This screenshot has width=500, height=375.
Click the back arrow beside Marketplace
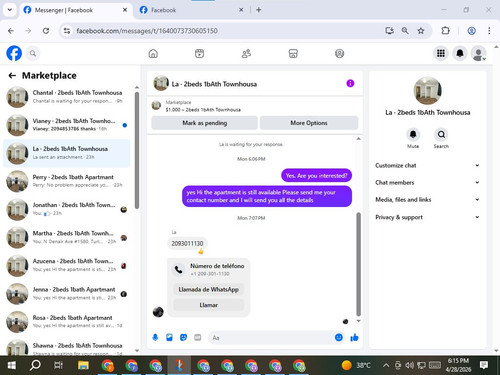pos(12,76)
